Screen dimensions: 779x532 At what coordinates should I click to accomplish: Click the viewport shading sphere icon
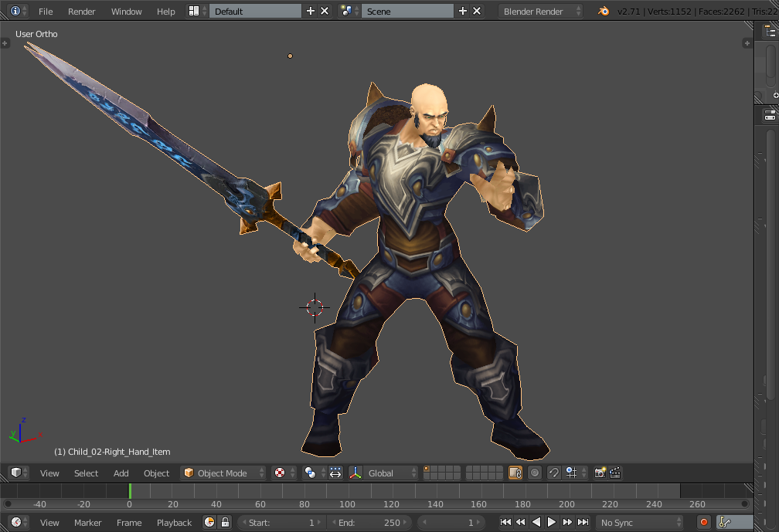click(280, 473)
